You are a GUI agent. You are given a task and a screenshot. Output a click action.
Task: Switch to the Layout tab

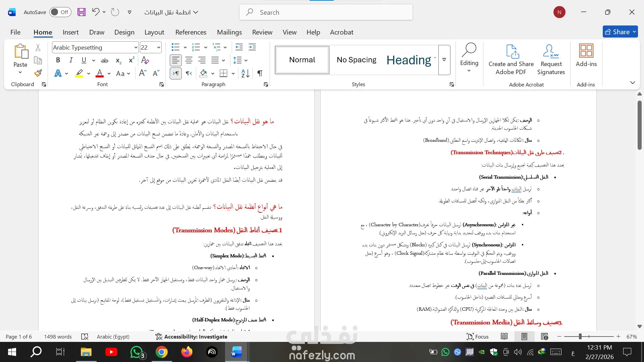coord(154,32)
